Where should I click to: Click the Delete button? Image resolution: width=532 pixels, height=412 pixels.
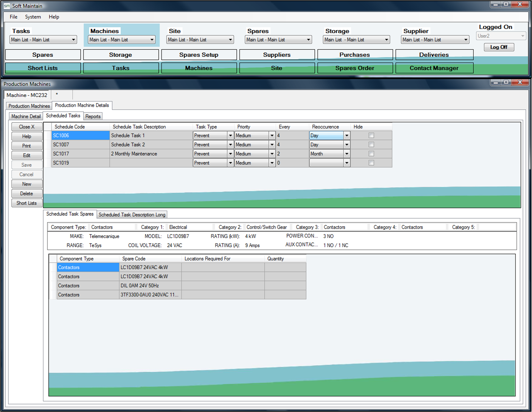click(x=27, y=194)
